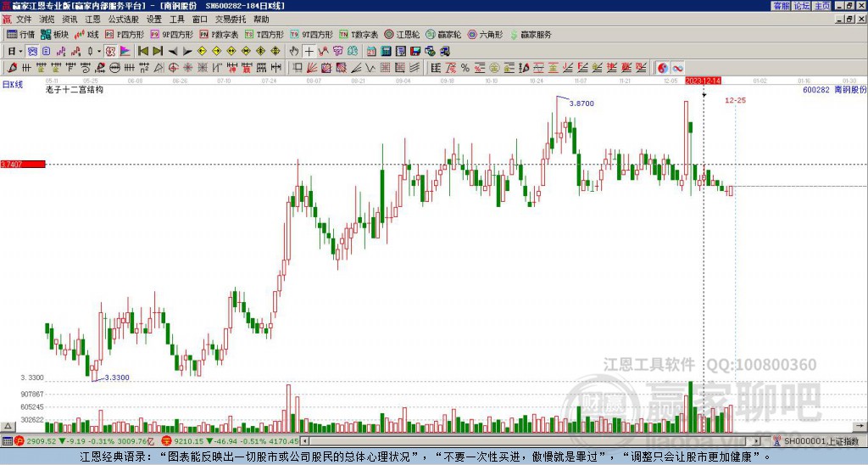Jump to last bar with green skip-forward arrow
This screenshot has width=868, height=465.
[158, 51]
